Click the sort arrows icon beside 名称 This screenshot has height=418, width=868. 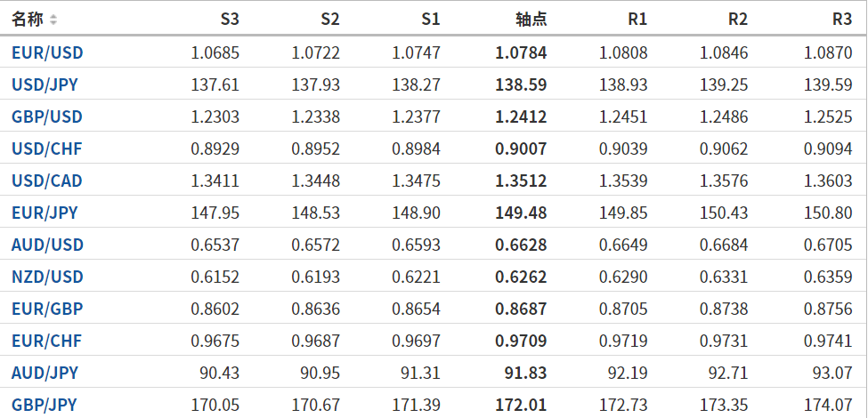coord(53,20)
